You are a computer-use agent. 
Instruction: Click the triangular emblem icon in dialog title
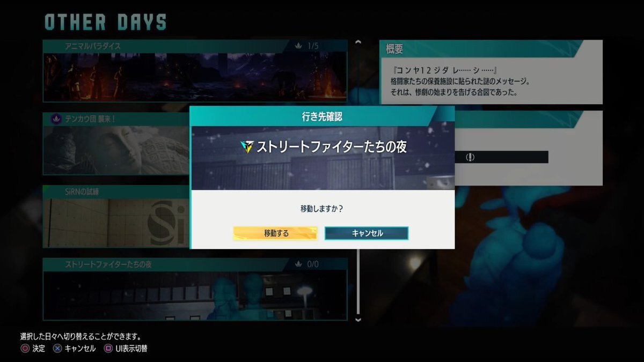[x=247, y=146]
